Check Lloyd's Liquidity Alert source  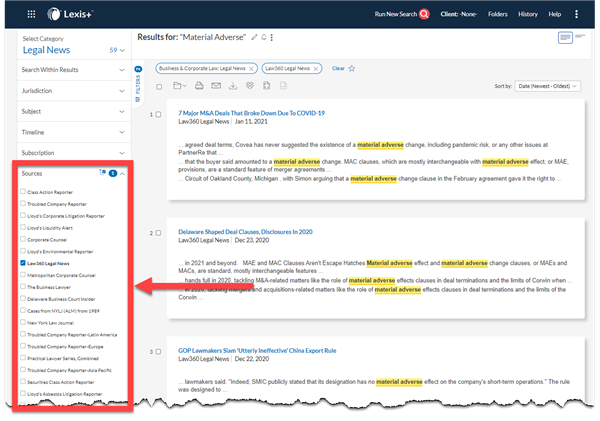click(23, 227)
